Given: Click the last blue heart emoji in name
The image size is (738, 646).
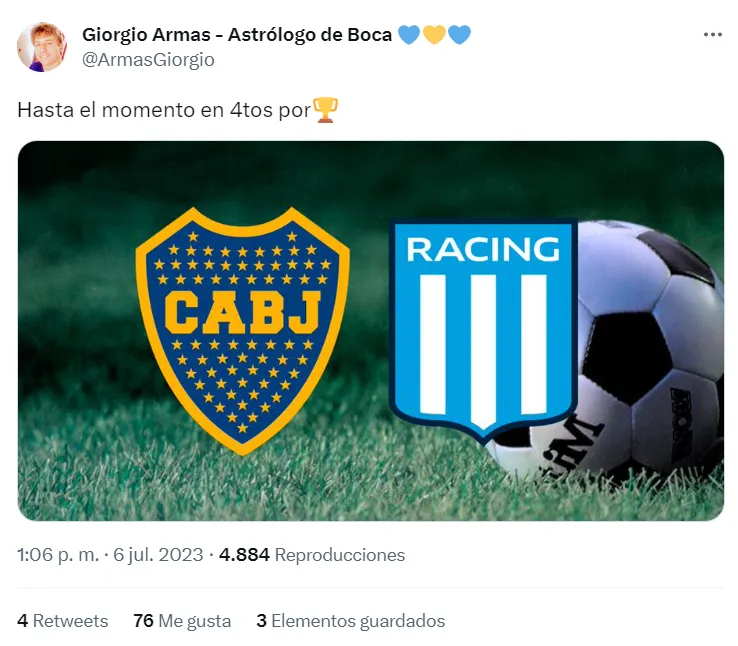Looking at the screenshot, I should [x=459, y=35].
